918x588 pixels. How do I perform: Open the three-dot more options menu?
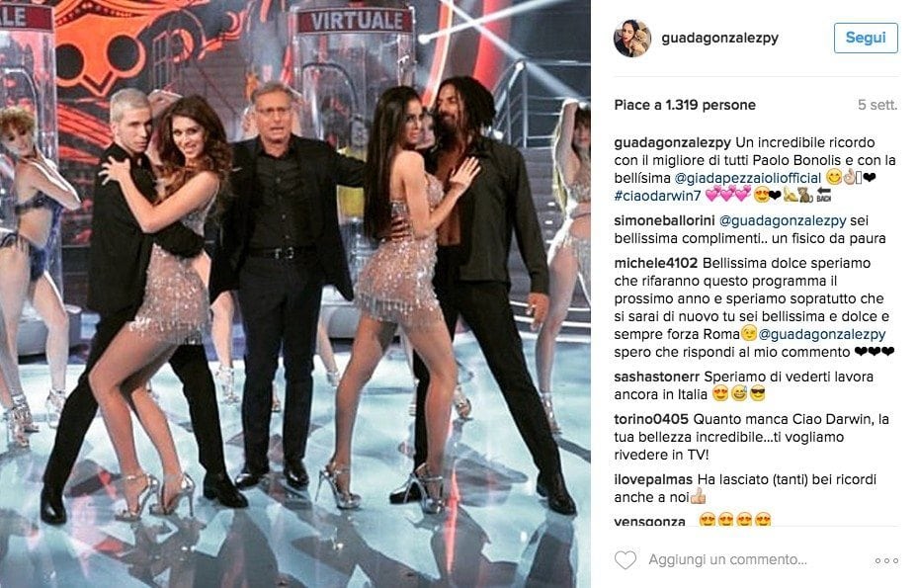(x=886, y=560)
